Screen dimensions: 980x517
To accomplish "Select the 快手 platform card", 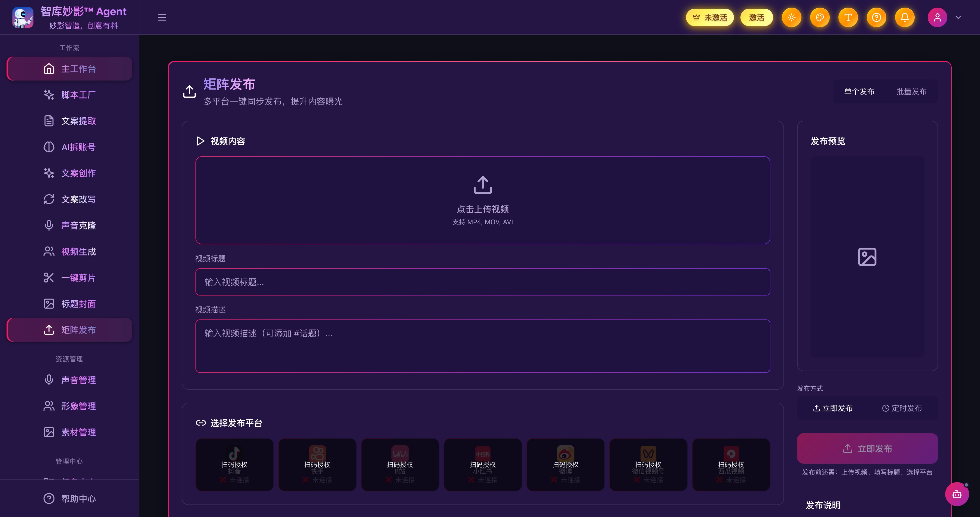I will tap(317, 464).
